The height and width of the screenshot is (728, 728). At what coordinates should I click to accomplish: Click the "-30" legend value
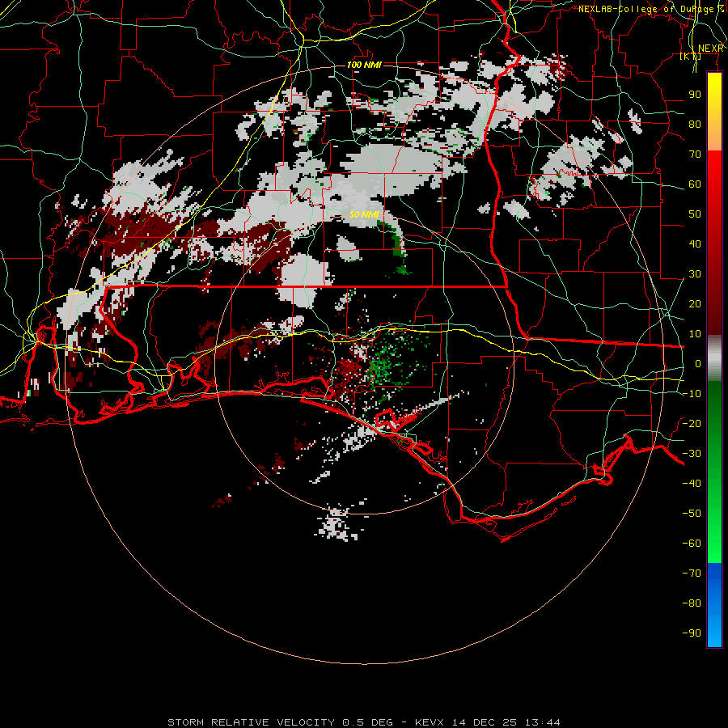coord(692,453)
